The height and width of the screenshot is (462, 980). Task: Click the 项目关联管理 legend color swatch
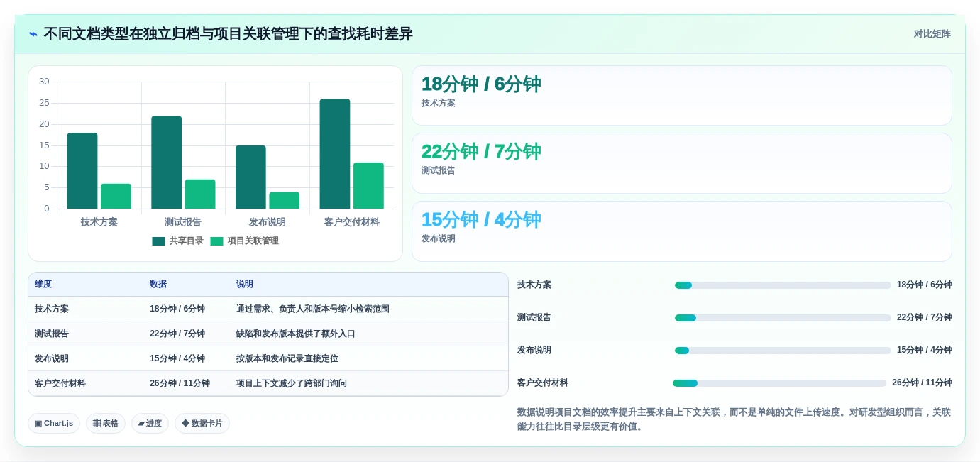point(216,241)
